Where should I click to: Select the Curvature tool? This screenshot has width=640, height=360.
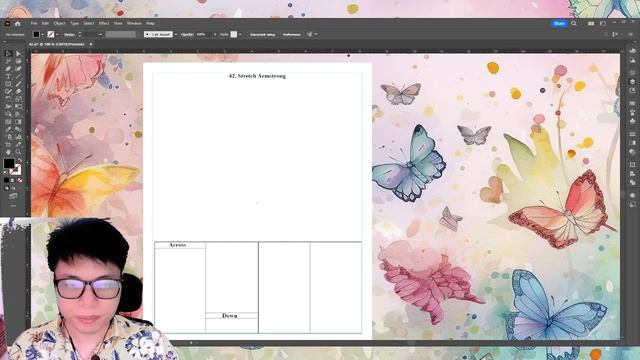click(x=18, y=69)
